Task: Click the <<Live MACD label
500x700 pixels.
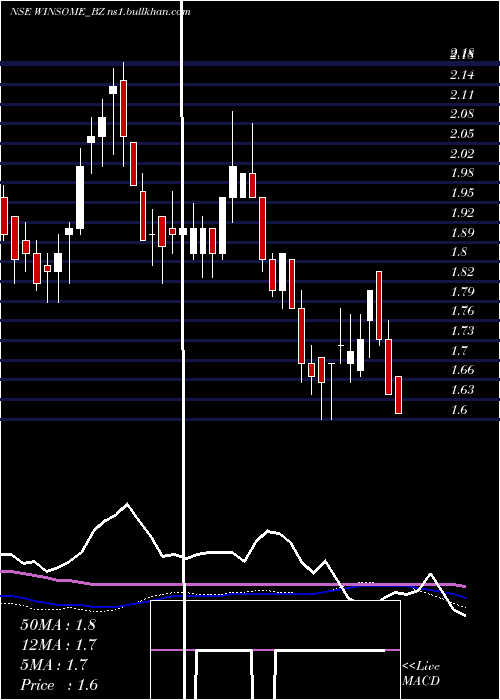Action: (x=421, y=674)
